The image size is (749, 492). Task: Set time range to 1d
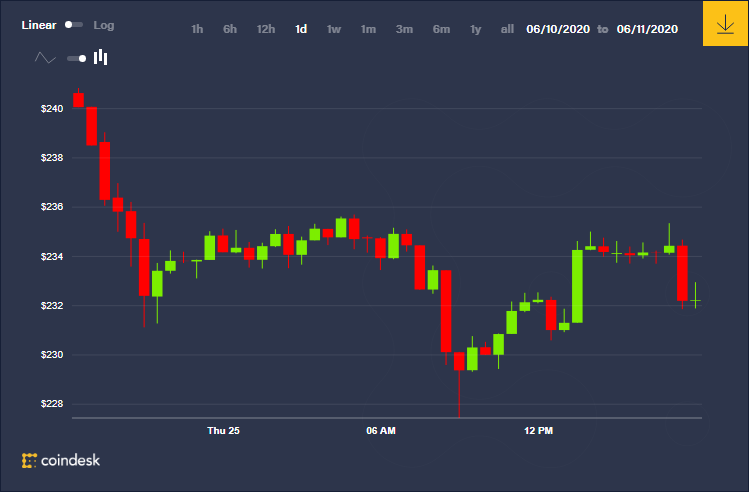point(301,29)
